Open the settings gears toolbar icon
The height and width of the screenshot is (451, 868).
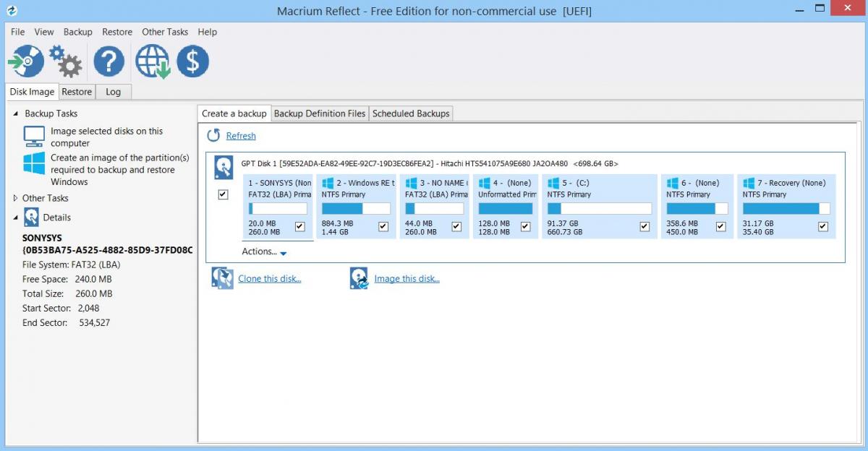[x=65, y=61]
